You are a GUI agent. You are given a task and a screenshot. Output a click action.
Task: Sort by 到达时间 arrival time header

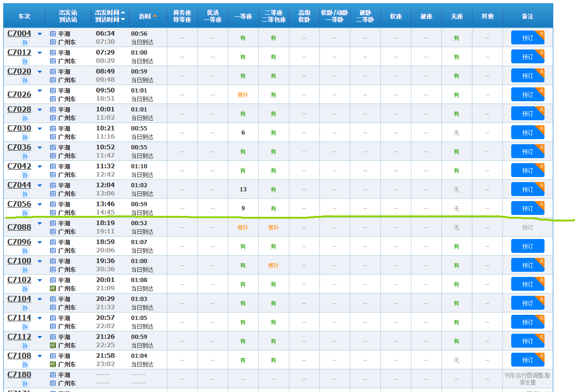[x=110, y=19]
